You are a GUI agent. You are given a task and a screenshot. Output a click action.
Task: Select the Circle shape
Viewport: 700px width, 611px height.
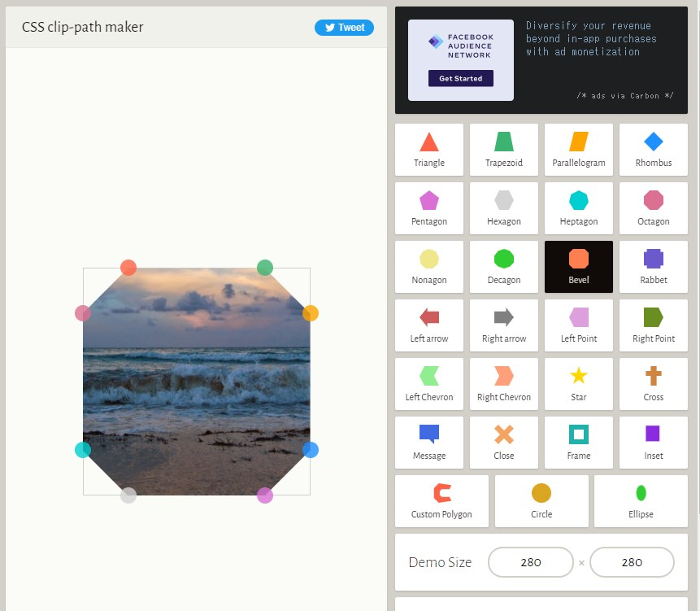(x=541, y=501)
